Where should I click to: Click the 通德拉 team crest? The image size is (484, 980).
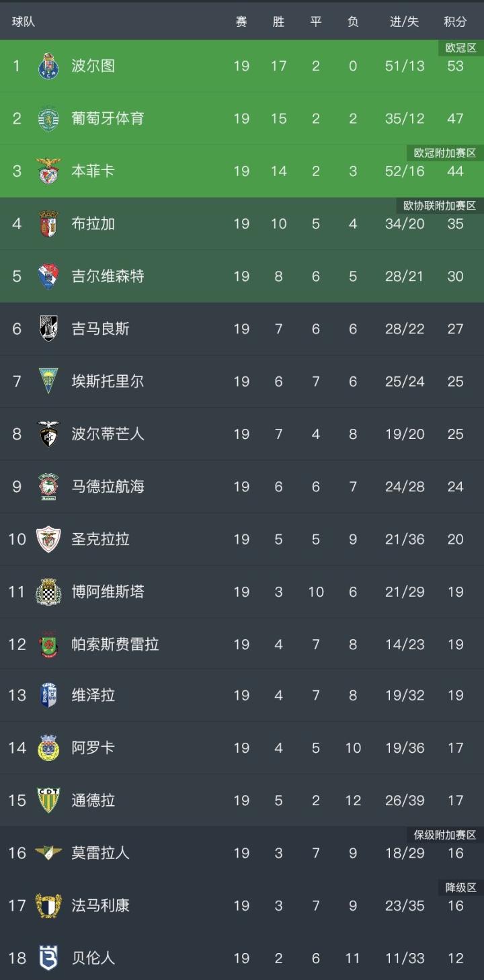(x=48, y=800)
